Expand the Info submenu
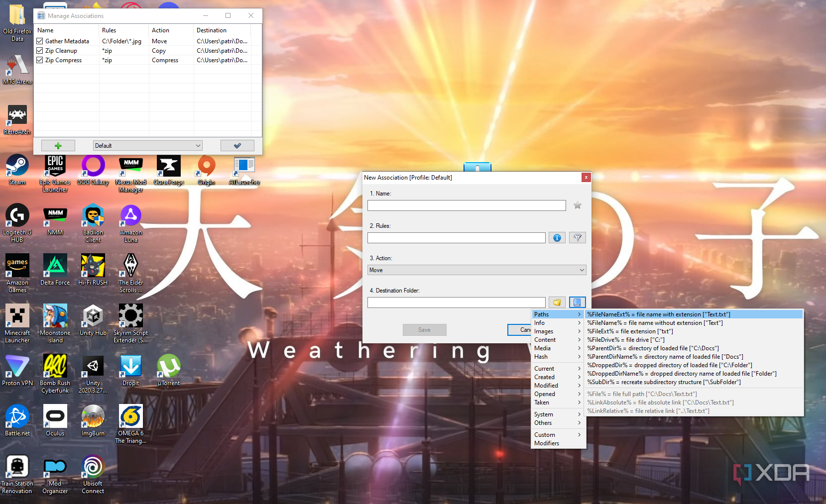Image resolution: width=826 pixels, height=504 pixels. pyautogui.click(x=558, y=323)
